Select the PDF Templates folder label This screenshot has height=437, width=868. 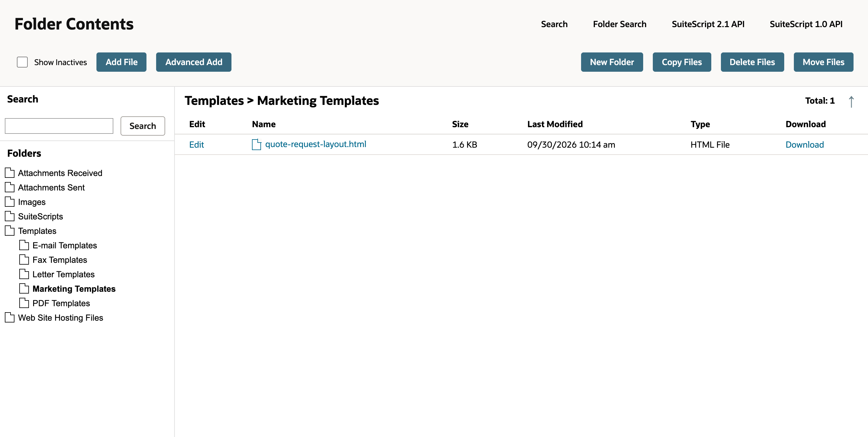61,303
